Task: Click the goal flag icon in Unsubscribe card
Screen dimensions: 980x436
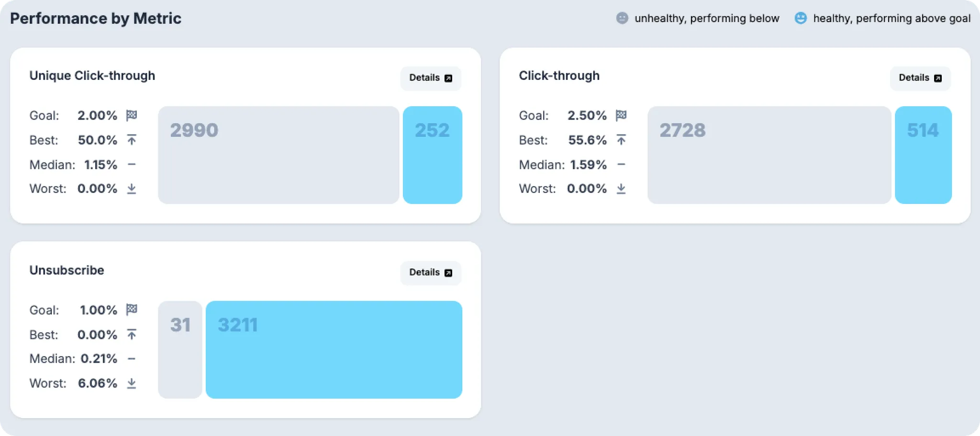Action: [132, 310]
